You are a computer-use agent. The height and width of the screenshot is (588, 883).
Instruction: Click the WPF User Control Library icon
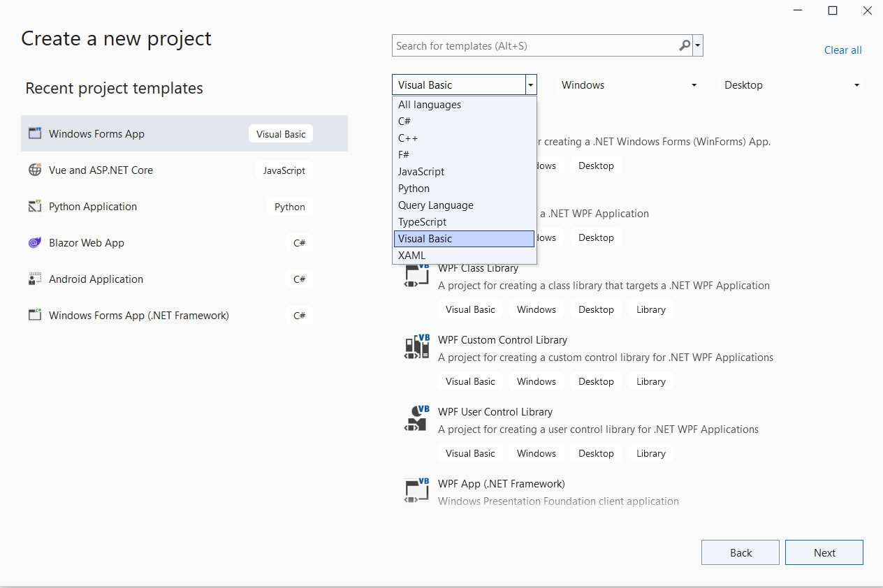pos(416,419)
